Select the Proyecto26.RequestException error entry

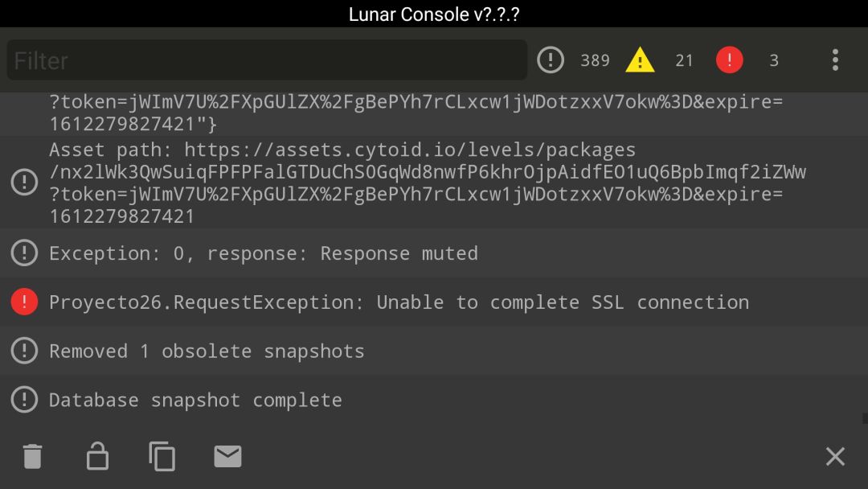(x=434, y=302)
